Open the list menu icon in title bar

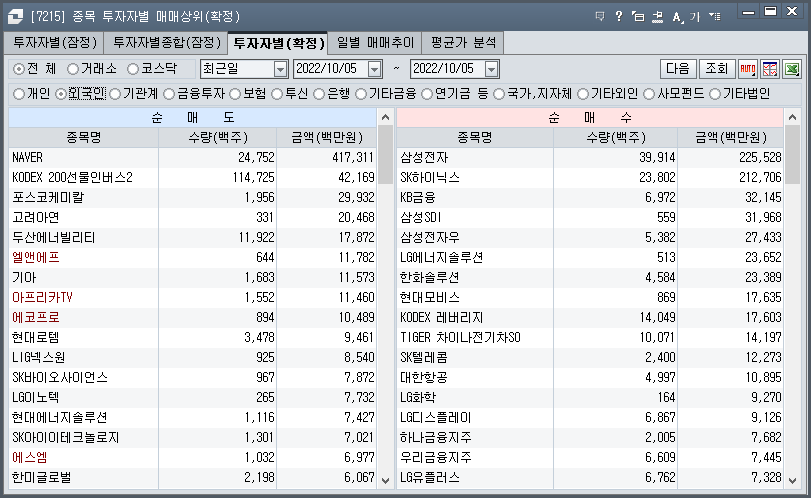pyautogui.click(x=715, y=17)
